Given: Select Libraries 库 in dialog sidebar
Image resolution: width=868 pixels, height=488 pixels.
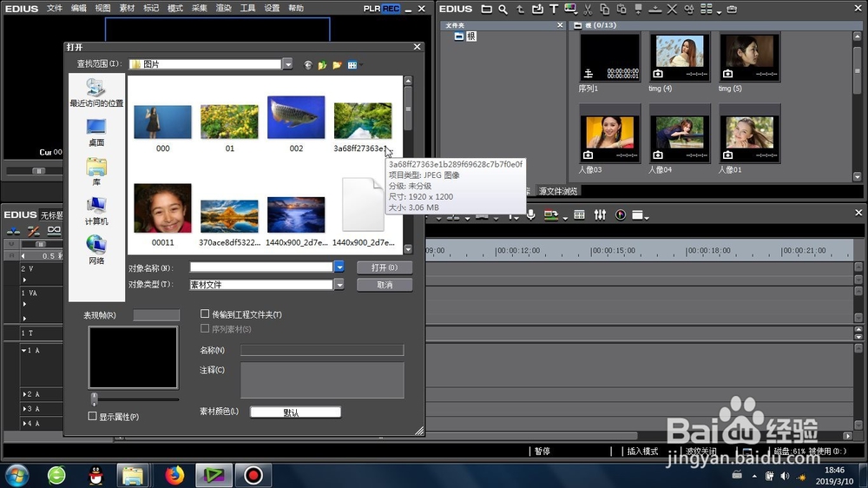Looking at the screenshot, I should (x=96, y=172).
